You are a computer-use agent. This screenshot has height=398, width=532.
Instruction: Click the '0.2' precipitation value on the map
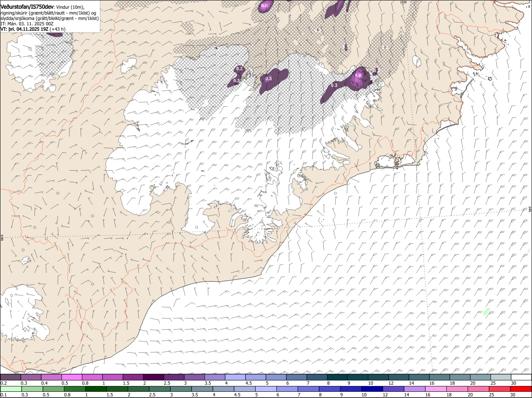239,69
